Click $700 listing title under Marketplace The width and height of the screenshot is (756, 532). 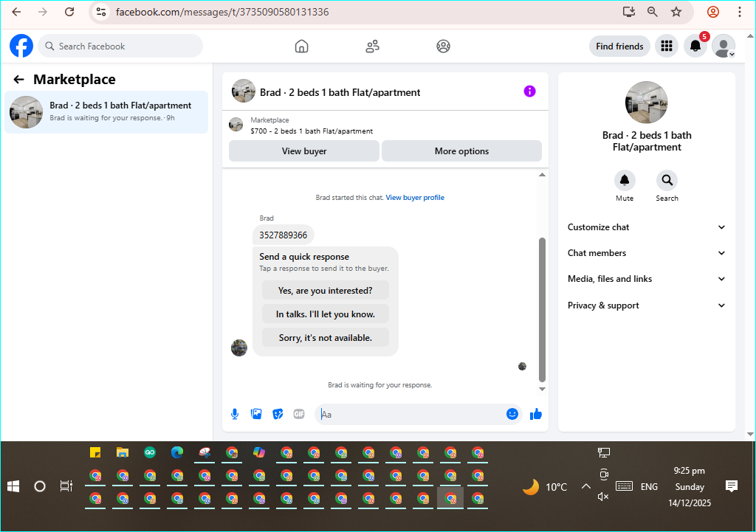[312, 131]
